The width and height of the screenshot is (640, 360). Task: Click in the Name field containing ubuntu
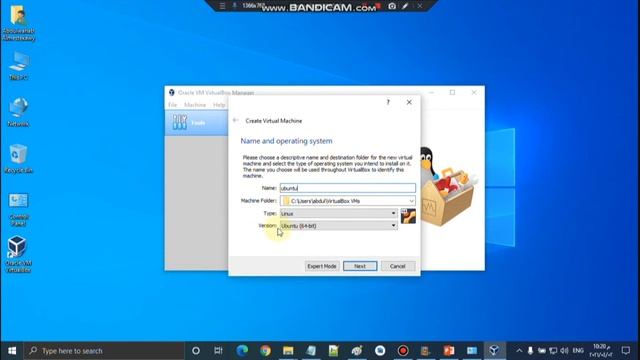point(348,188)
